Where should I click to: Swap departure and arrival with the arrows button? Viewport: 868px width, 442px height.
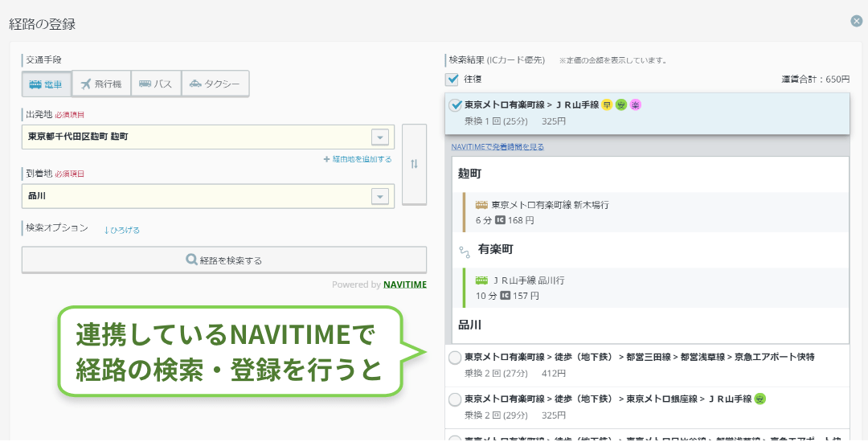(x=414, y=164)
